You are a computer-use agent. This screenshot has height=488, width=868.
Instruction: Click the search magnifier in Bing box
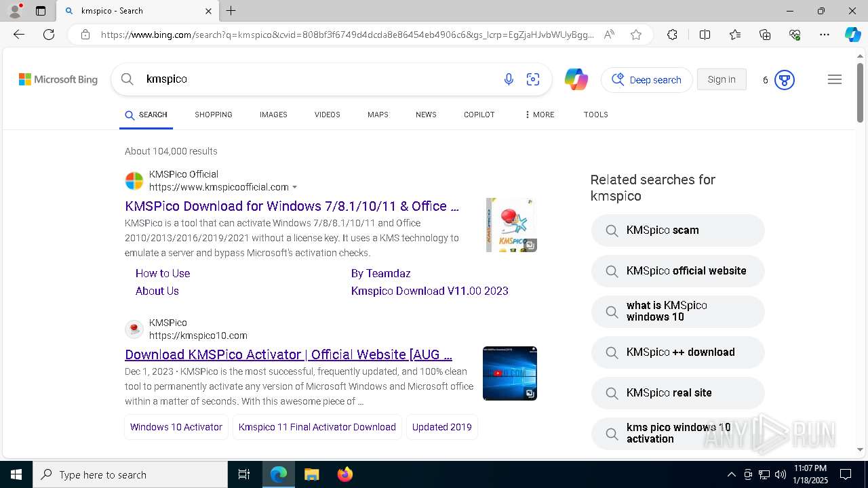pyautogui.click(x=127, y=79)
